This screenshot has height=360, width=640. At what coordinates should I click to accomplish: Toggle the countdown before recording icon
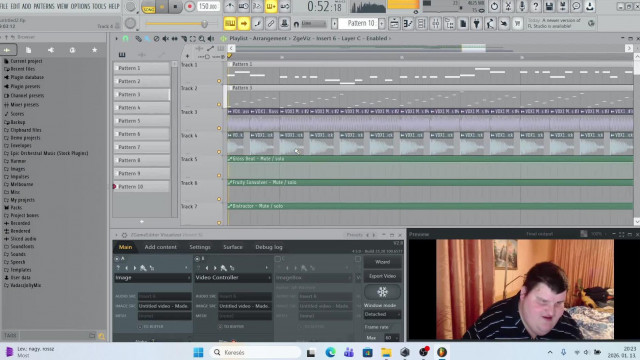click(257, 7)
